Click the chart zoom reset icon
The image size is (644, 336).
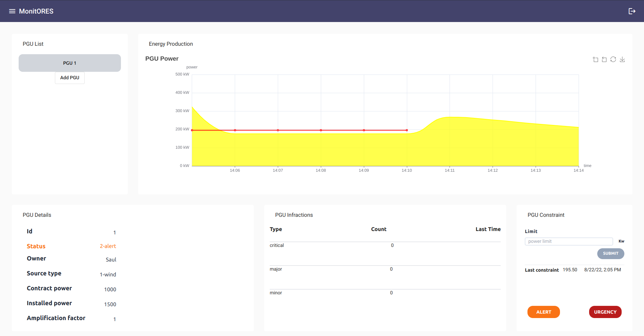click(x=604, y=60)
